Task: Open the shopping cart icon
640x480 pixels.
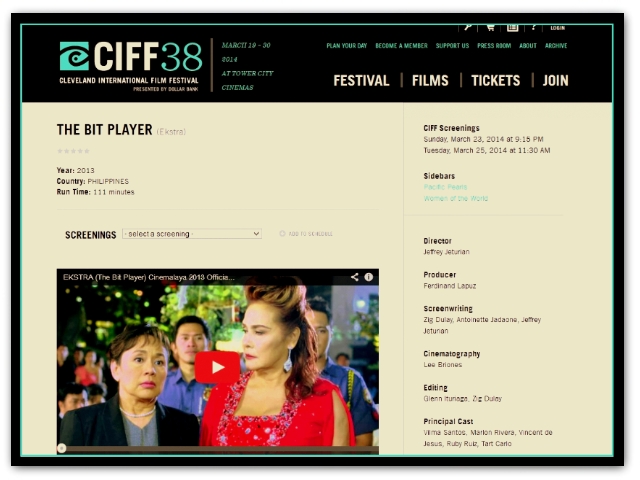Action: tap(490, 27)
